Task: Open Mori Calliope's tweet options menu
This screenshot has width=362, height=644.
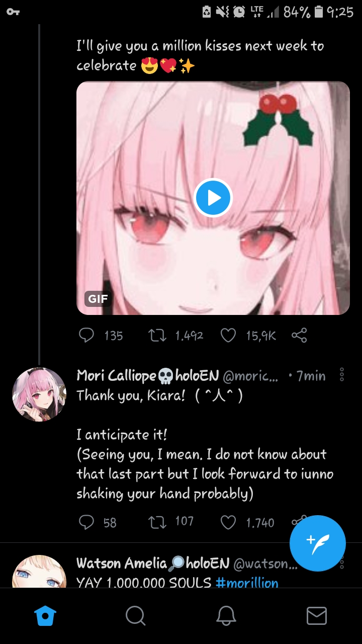Action: pos(342,375)
